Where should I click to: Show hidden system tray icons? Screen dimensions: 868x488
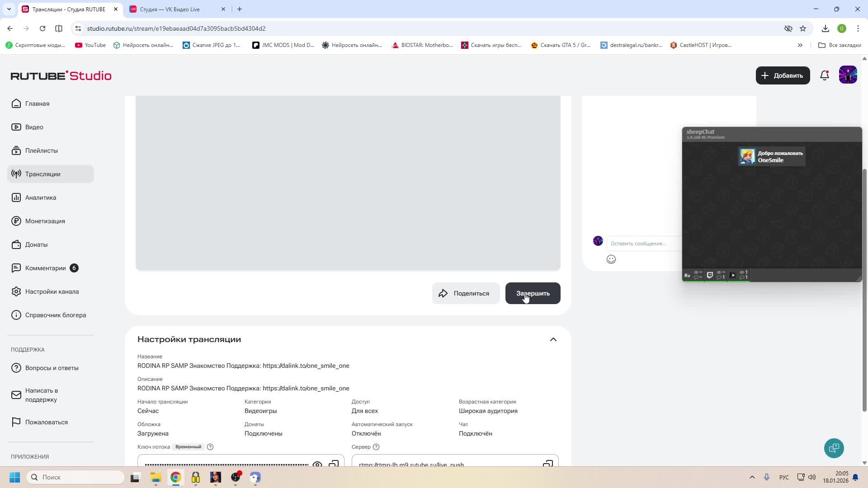752,477
